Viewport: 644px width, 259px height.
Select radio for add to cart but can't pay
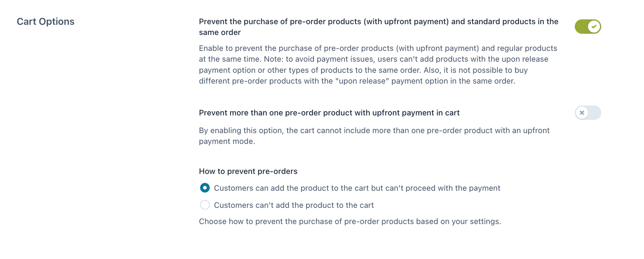[x=205, y=188]
